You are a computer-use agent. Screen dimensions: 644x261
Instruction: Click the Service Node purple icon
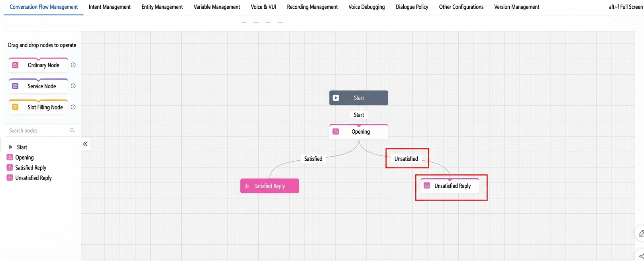(15, 86)
